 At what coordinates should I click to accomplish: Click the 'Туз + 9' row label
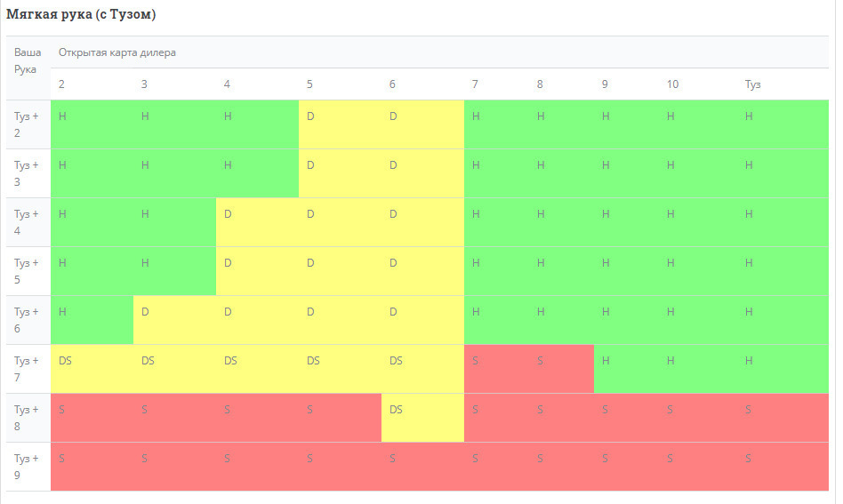(x=28, y=467)
